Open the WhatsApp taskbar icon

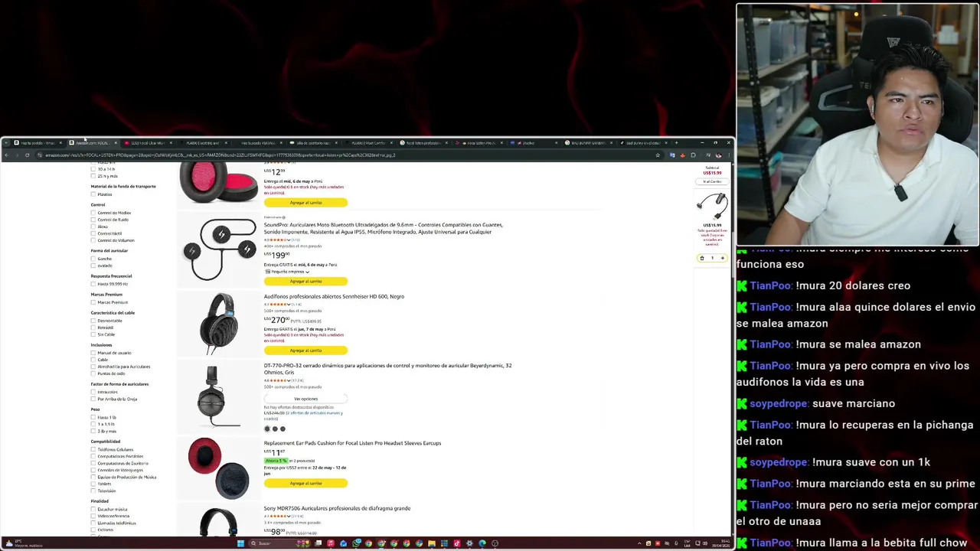pos(356,543)
